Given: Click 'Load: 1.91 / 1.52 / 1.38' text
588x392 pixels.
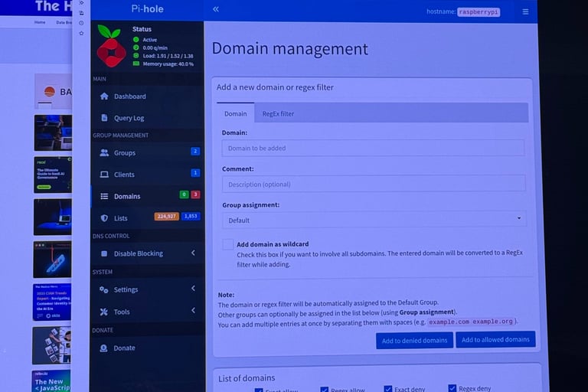Looking at the screenshot, I should click(168, 56).
